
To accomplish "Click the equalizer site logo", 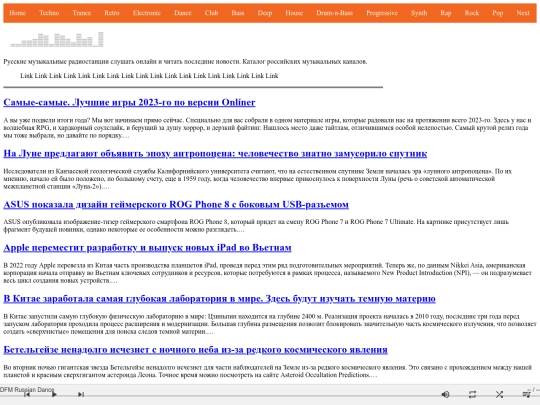I will [57, 39].
